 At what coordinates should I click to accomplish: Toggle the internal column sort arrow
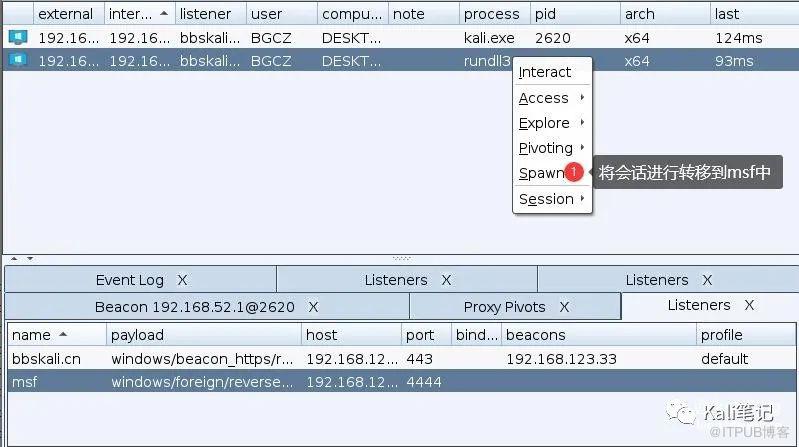164,14
